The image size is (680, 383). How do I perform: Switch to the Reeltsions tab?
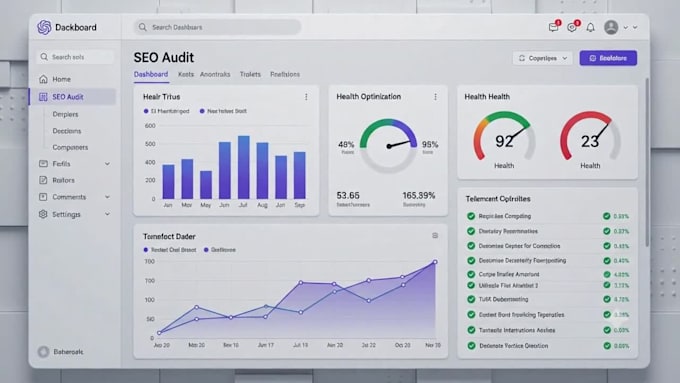point(285,75)
